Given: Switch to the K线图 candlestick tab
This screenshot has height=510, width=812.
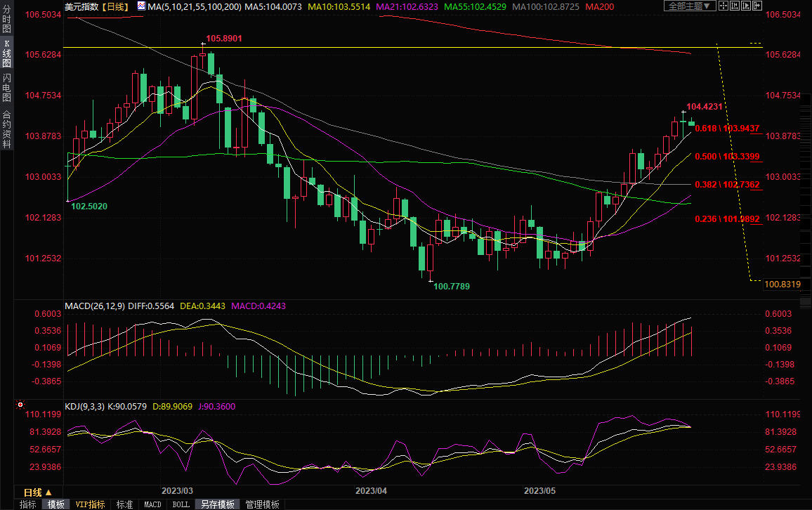Looking at the screenshot, I should 7,53.
